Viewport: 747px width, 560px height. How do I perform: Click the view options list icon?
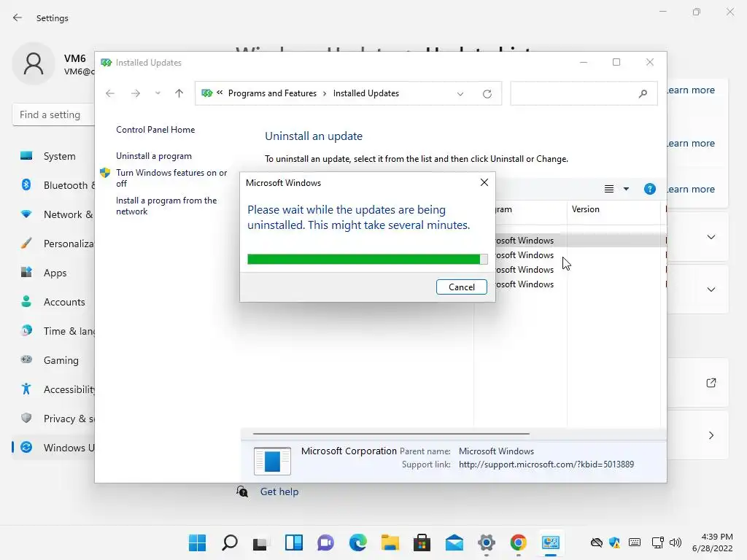point(609,189)
